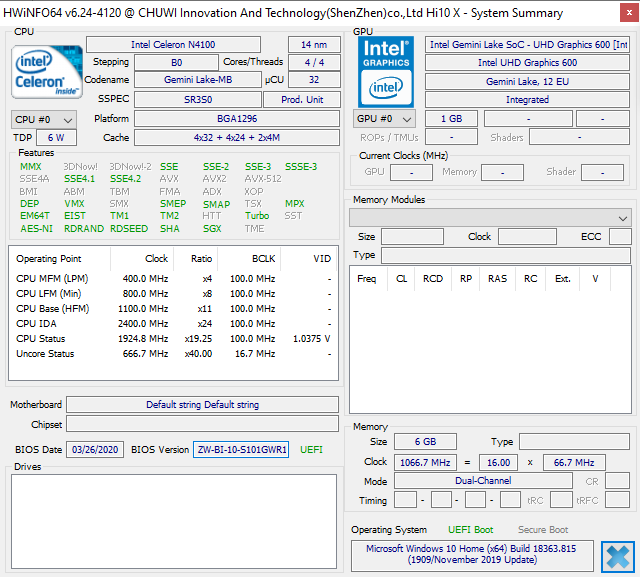Screen dimensions: 640x577
Task: Click the Memory Clock 1066.7 MHz value
Action: coord(425,462)
